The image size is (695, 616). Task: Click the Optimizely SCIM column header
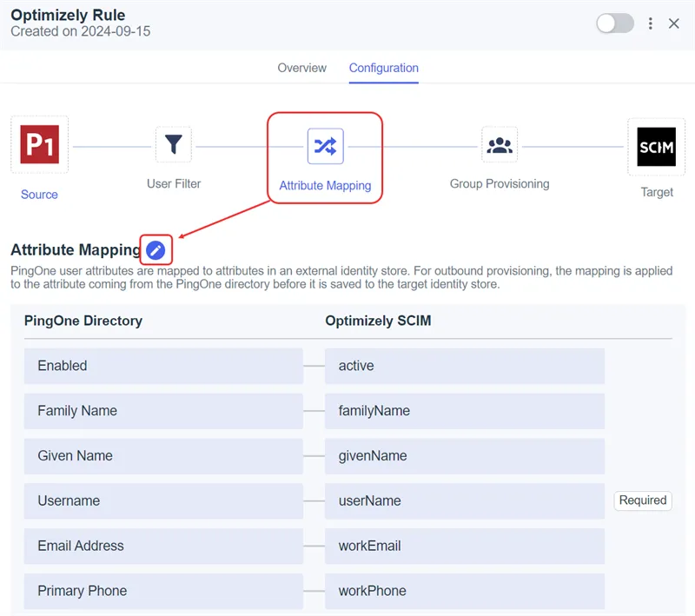pyautogui.click(x=378, y=321)
